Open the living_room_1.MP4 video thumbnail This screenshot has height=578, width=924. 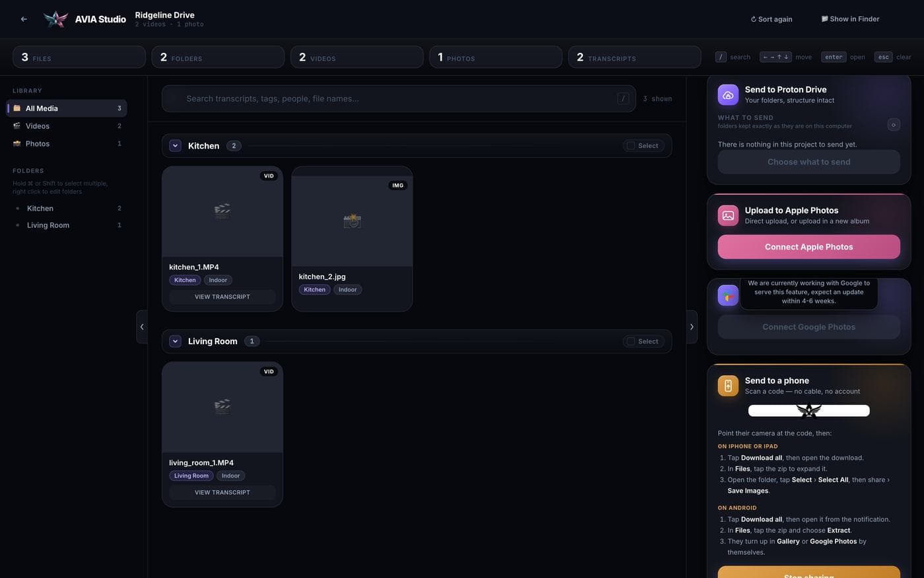[222, 407]
